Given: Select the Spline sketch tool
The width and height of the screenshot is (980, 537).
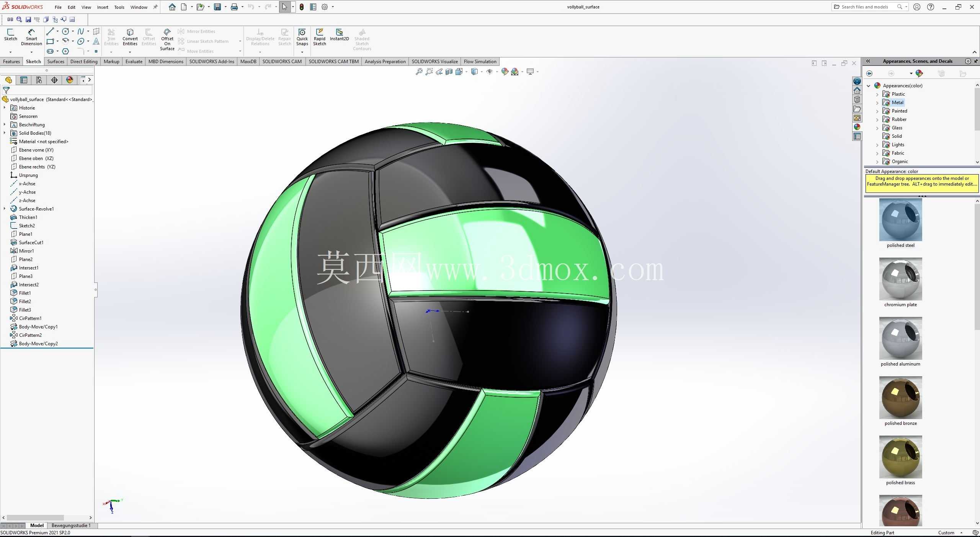Looking at the screenshot, I should click(80, 31).
